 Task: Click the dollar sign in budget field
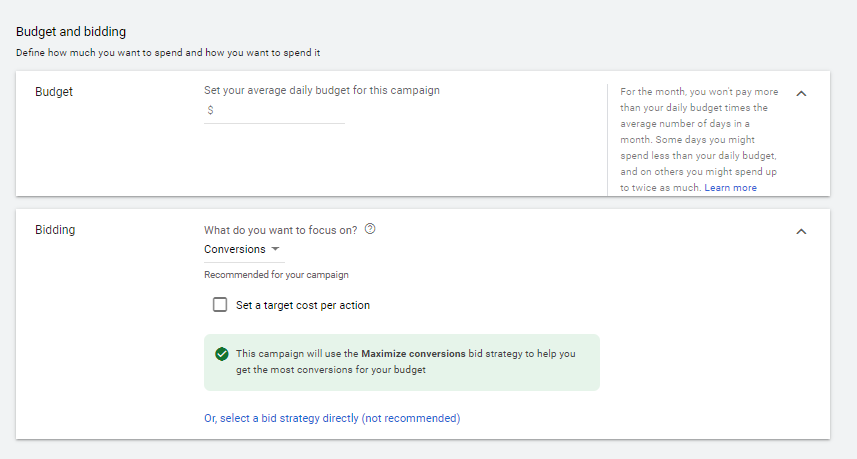[210, 110]
